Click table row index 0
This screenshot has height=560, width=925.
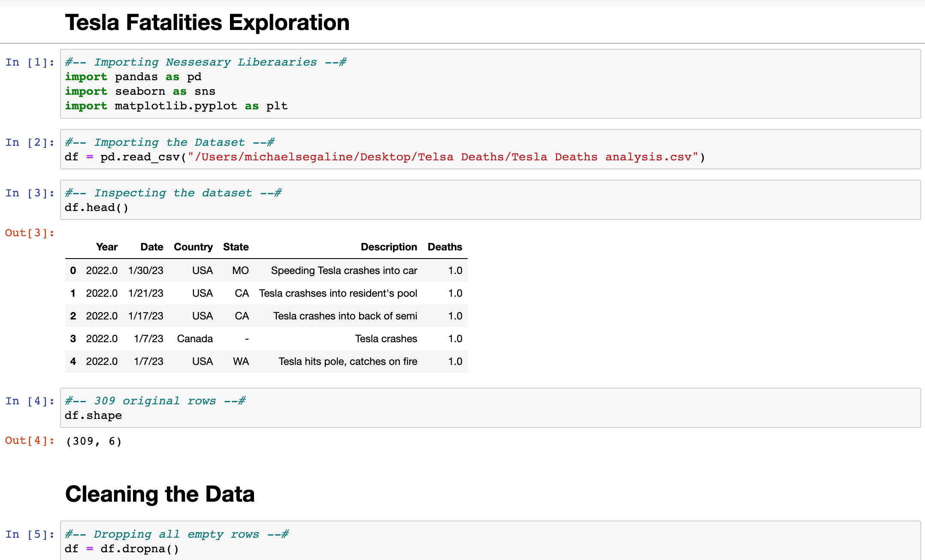tap(73, 271)
